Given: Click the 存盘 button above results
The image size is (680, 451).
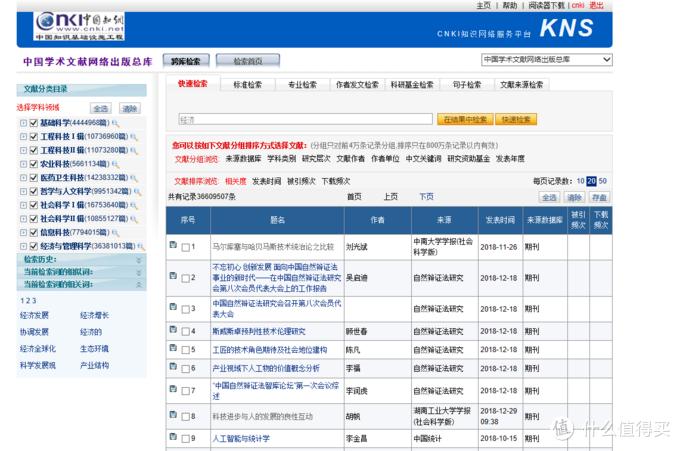Looking at the screenshot, I should pos(599,197).
